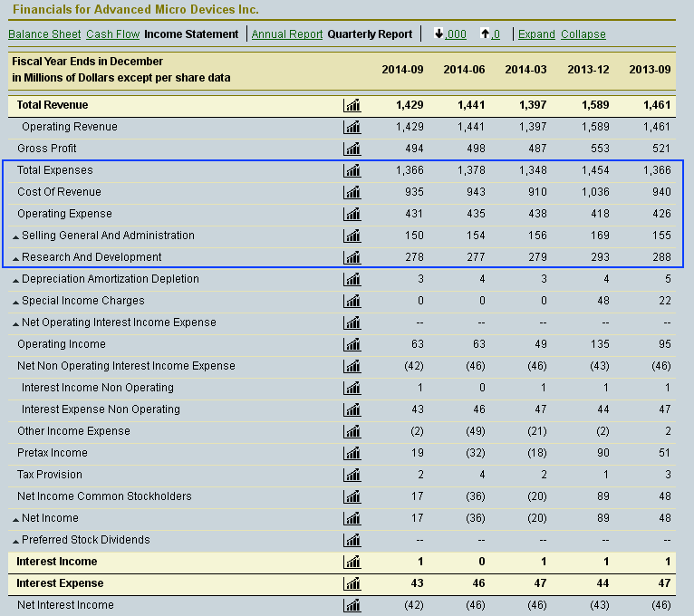Expand Net Operating Interest Income Expense triangle

pyautogui.click(x=15, y=324)
